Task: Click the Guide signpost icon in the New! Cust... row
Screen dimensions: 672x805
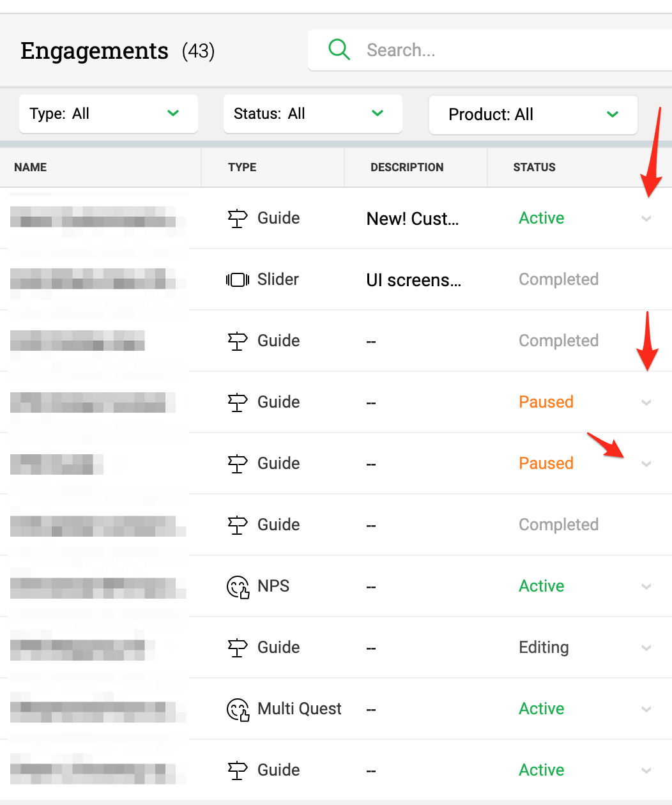Action: [x=238, y=218]
